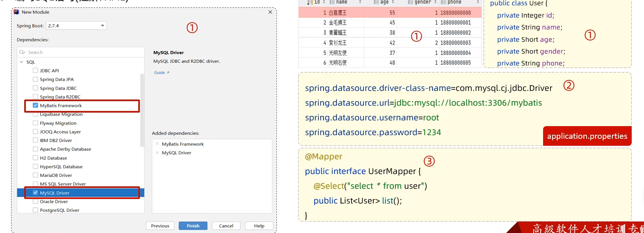The image size is (644, 233).
Task: Click the @Select annotation line
Action: 370,186
